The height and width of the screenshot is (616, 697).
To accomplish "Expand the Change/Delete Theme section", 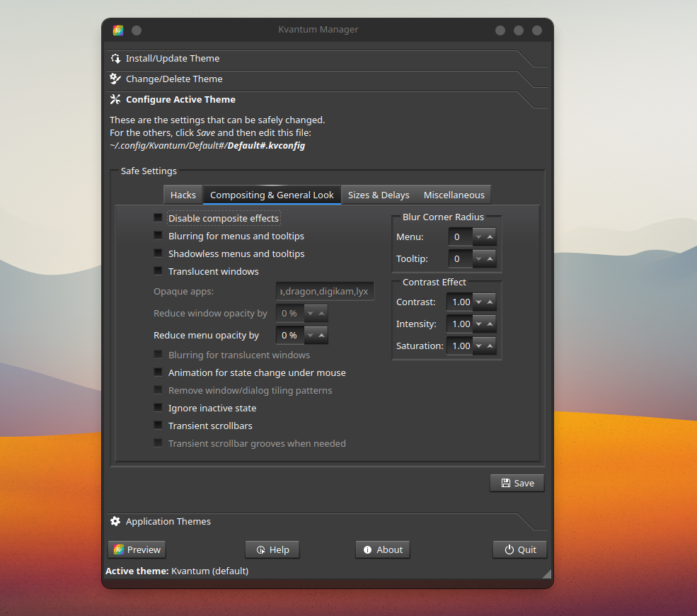I will 327,79.
